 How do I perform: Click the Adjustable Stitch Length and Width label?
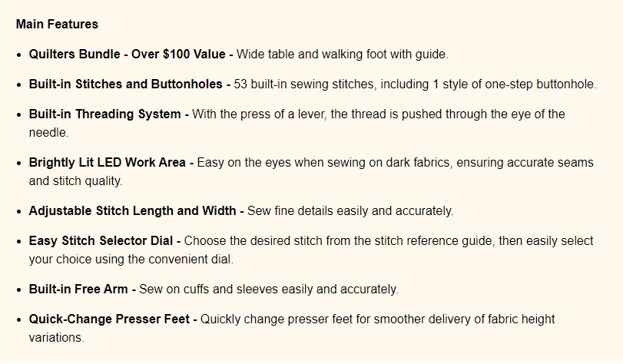132,210
